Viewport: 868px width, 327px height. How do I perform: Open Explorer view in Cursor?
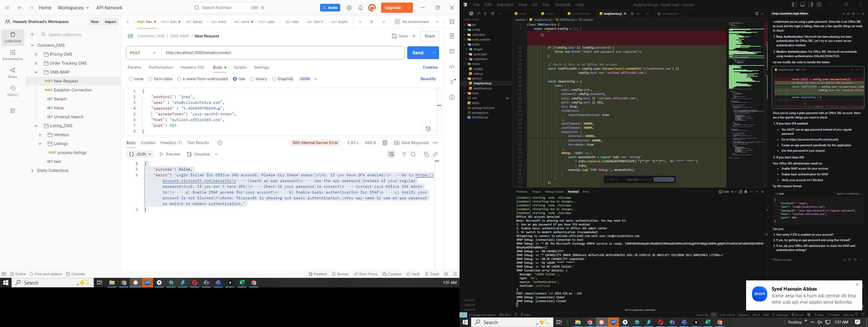click(x=471, y=14)
